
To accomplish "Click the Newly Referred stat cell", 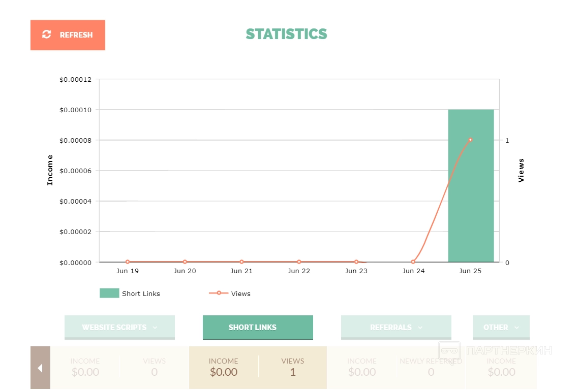I will point(431,367).
